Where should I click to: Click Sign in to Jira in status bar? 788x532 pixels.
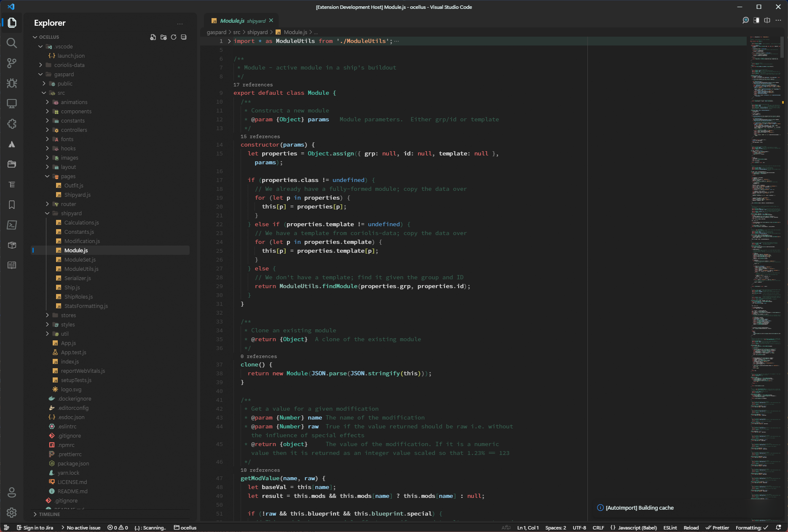tap(35, 527)
